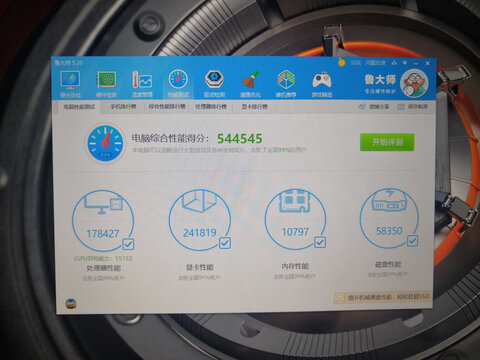Click the 磁盘性能 label

(x=388, y=265)
